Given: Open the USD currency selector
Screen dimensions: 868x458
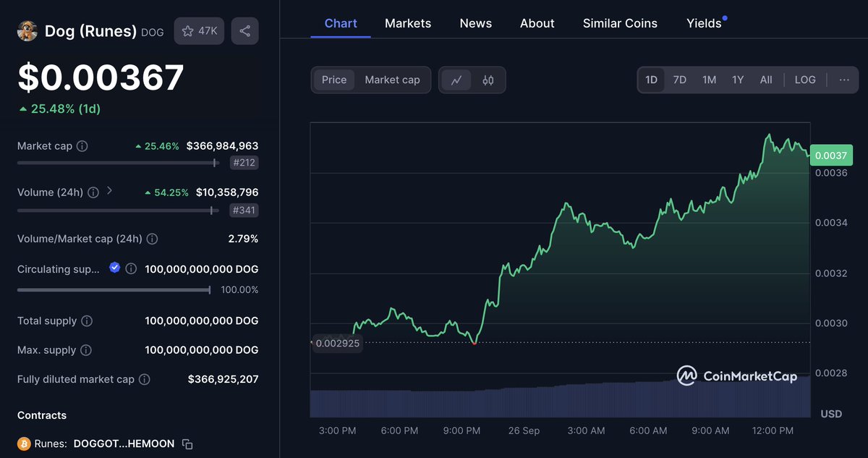Looking at the screenshot, I should point(830,413).
